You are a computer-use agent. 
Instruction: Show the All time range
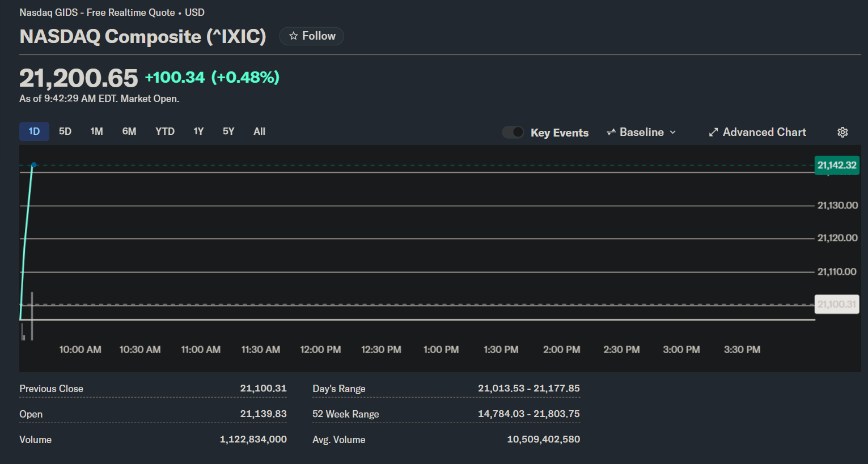point(260,131)
